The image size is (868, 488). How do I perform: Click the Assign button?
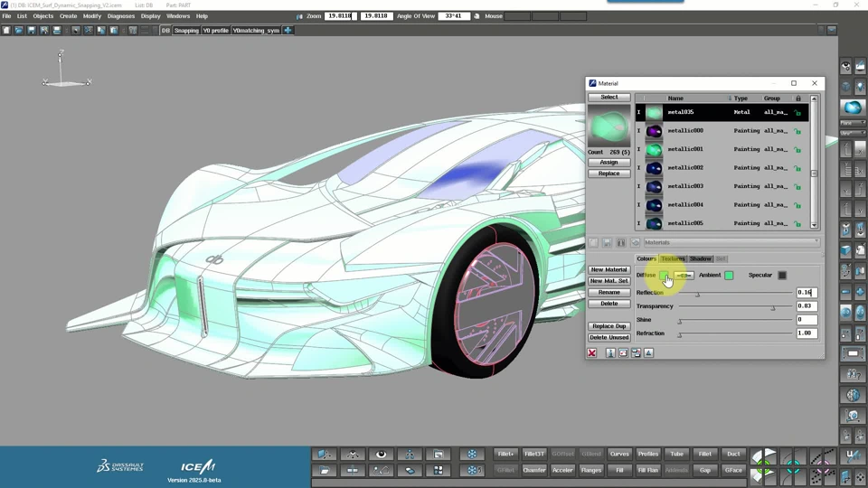(609, 162)
